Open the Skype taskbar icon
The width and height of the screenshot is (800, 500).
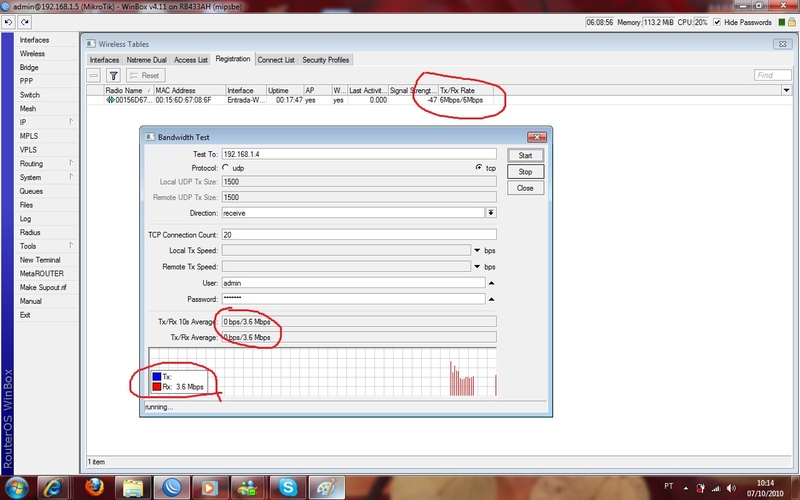[287, 487]
